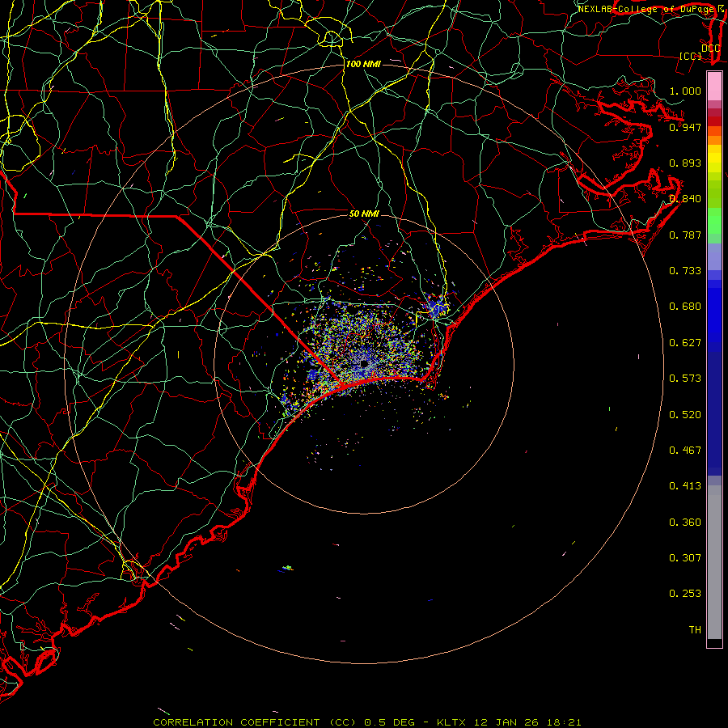This screenshot has width=728, height=728.
Task: Pick the red color bar segment
Action: click(x=714, y=121)
